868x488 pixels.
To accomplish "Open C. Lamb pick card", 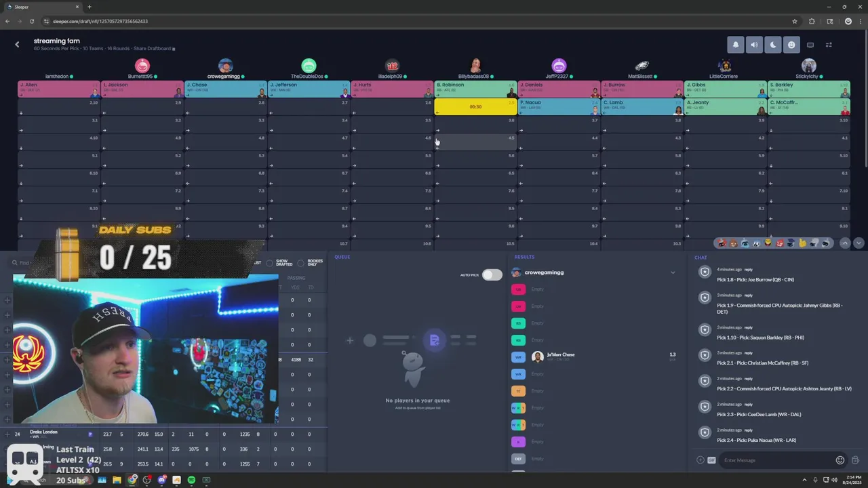I will tap(642, 106).
